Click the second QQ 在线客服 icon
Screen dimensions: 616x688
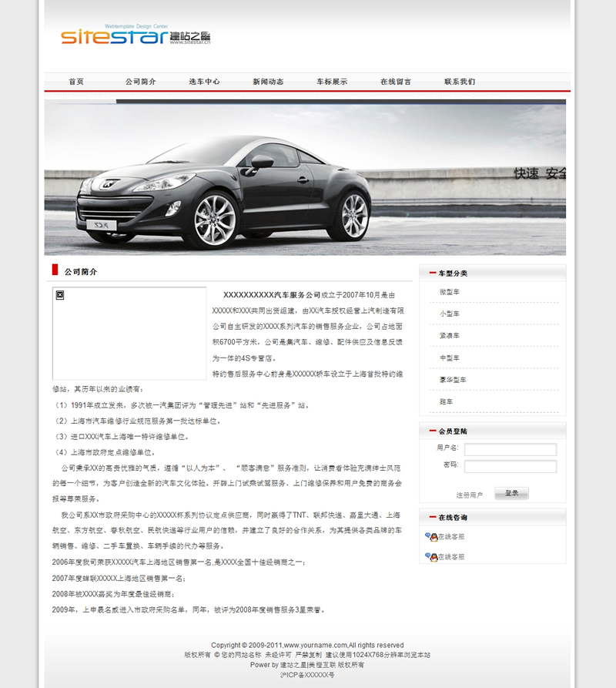[x=430, y=557]
